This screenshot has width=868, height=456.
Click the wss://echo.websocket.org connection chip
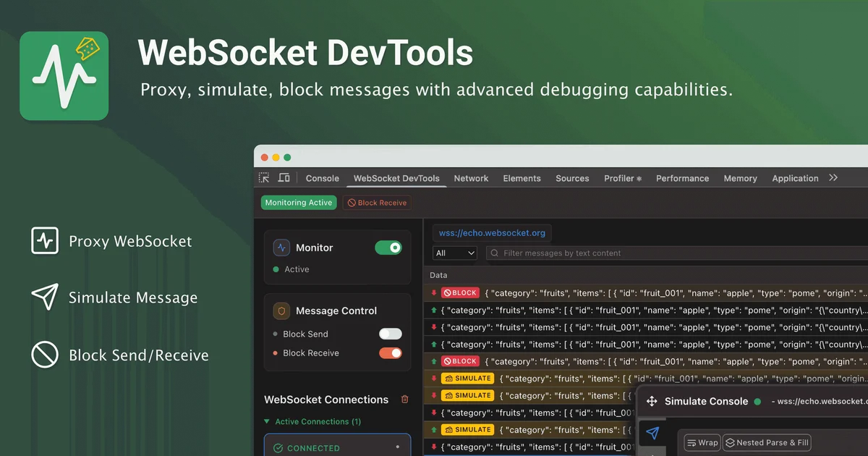(x=492, y=233)
